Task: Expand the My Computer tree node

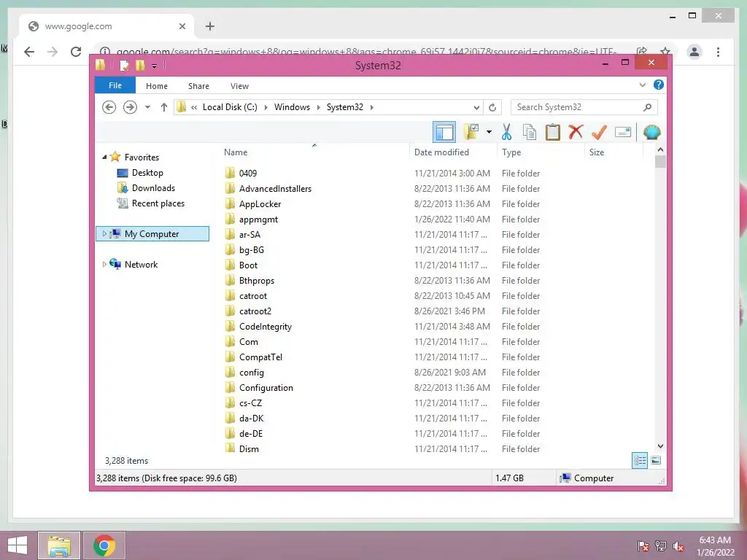Action: (x=104, y=234)
